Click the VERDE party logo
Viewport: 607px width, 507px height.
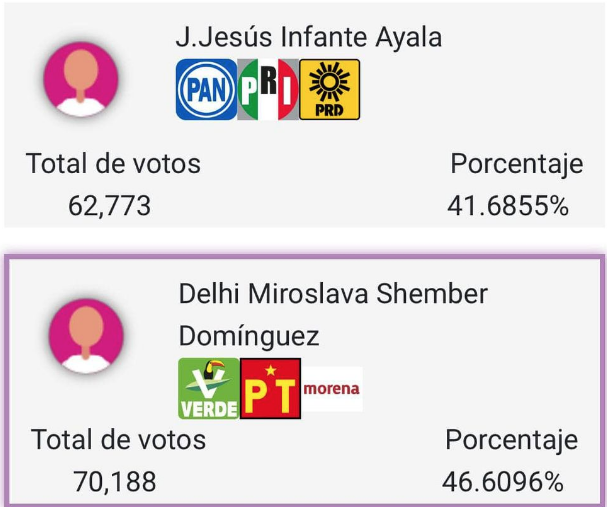pos(208,389)
